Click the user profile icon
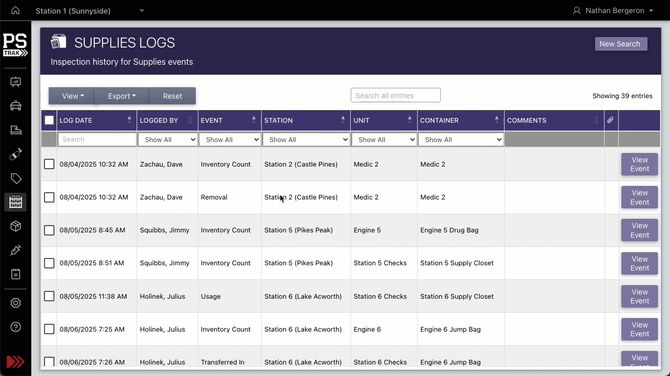This screenshot has width=670, height=376. click(576, 11)
